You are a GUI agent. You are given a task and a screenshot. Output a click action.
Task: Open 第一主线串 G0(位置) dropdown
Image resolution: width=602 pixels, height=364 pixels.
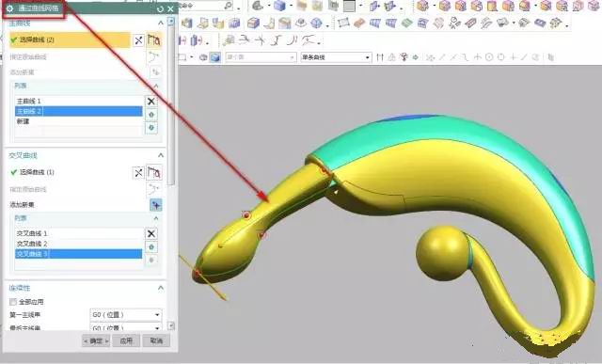[x=125, y=315]
